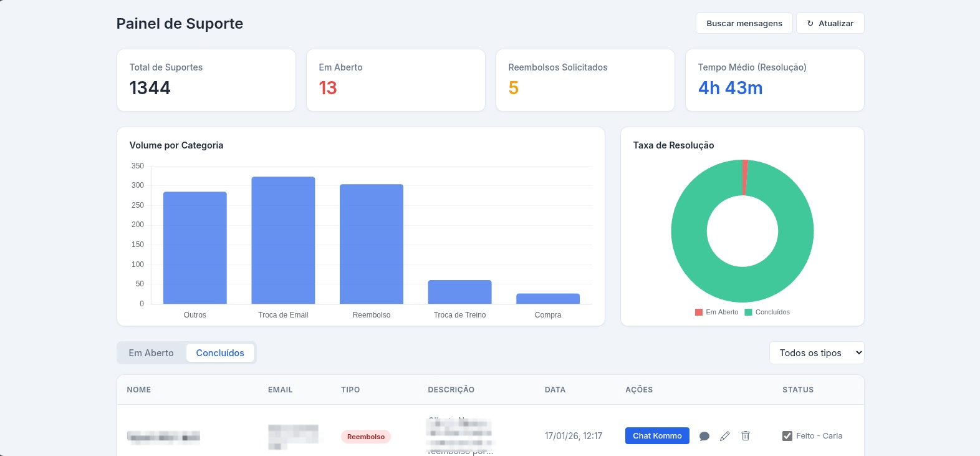Click the 'Reembolso' type badge in the row

[x=366, y=437]
